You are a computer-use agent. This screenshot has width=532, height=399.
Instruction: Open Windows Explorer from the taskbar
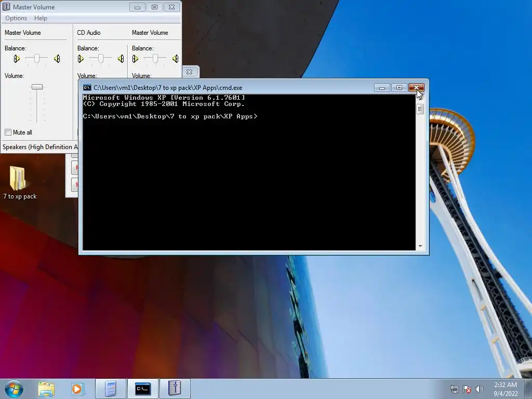[46, 389]
